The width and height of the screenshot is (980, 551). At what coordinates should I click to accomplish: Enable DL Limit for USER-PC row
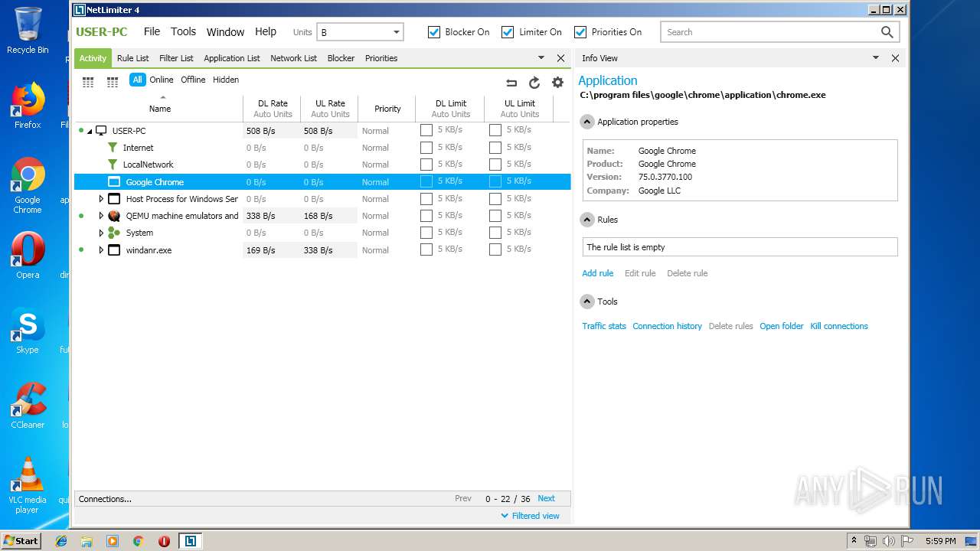[x=426, y=130]
